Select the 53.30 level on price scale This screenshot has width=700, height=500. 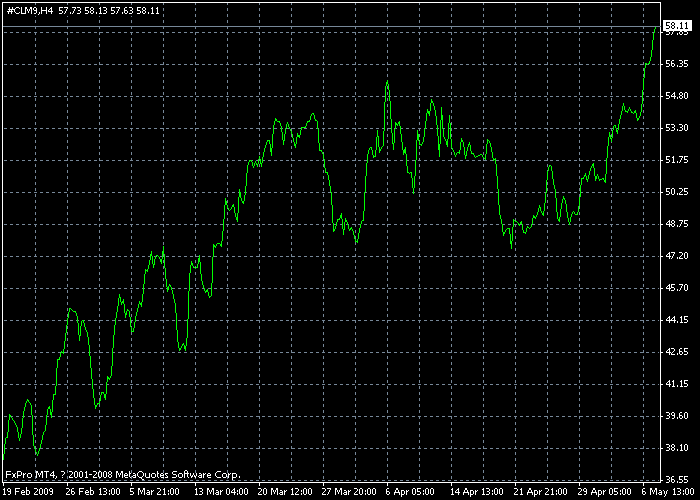click(x=677, y=128)
